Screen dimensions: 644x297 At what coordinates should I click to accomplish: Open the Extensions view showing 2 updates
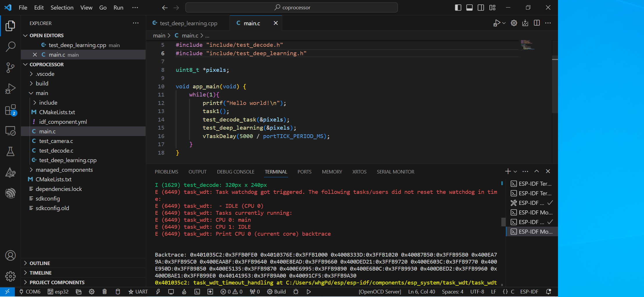[10, 110]
